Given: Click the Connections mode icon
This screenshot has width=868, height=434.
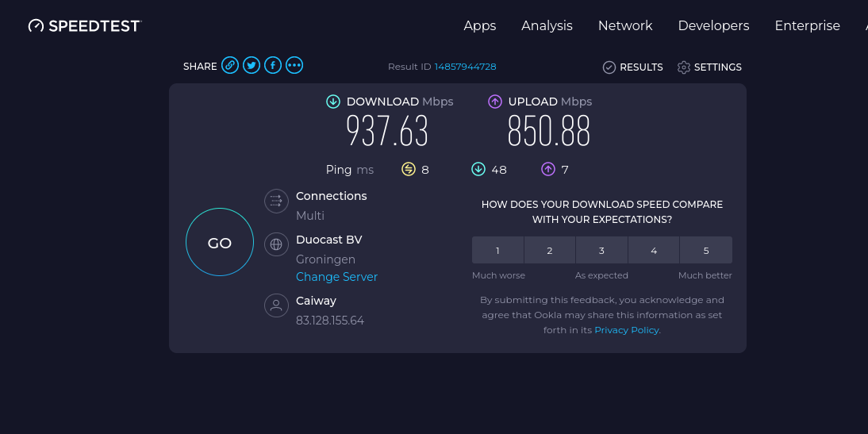Looking at the screenshot, I should (x=276, y=201).
